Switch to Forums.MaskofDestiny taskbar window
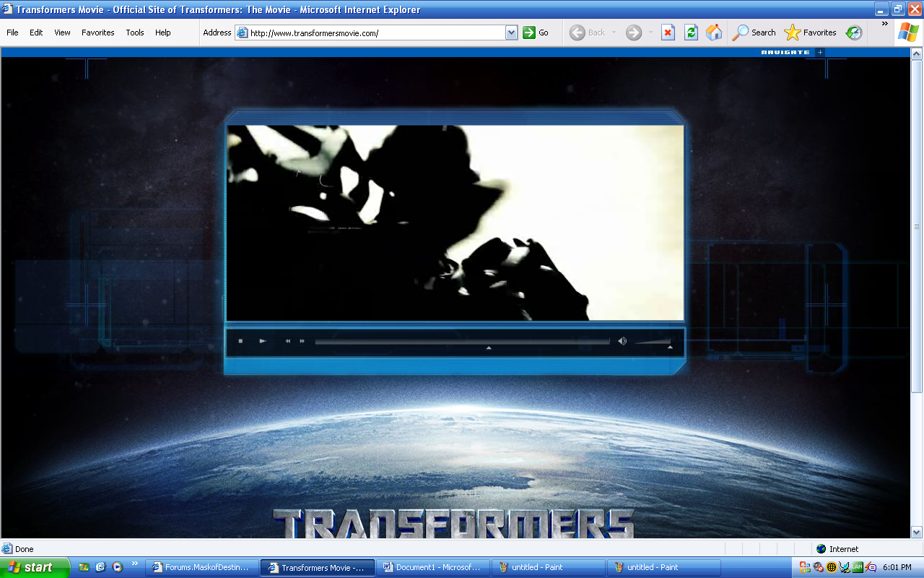Image resolution: width=924 pixels, height=578 pixels. point(202,567)
